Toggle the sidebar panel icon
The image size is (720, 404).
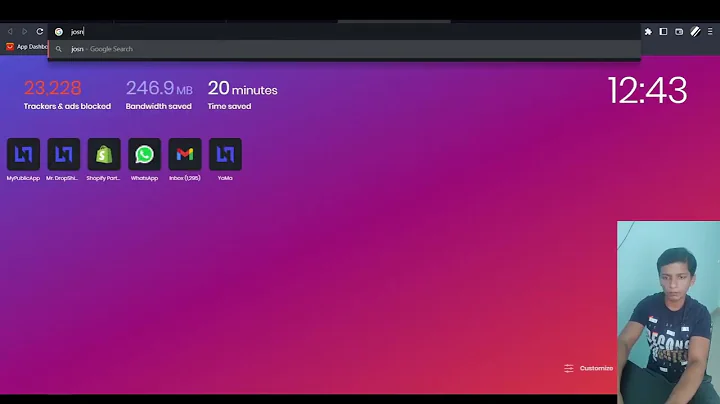coord(663,31)
